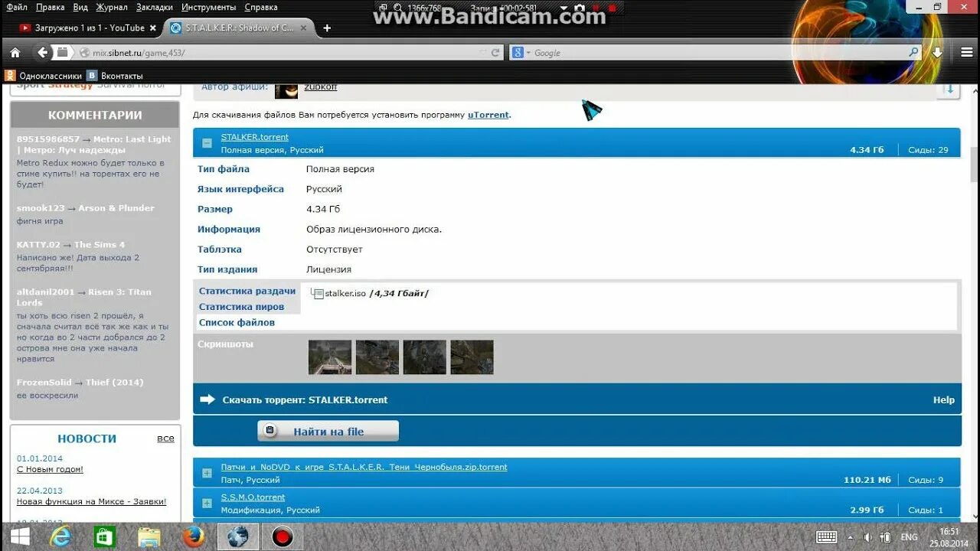Click Скачать торрент: STALKER.torrent

click(305, 399)
